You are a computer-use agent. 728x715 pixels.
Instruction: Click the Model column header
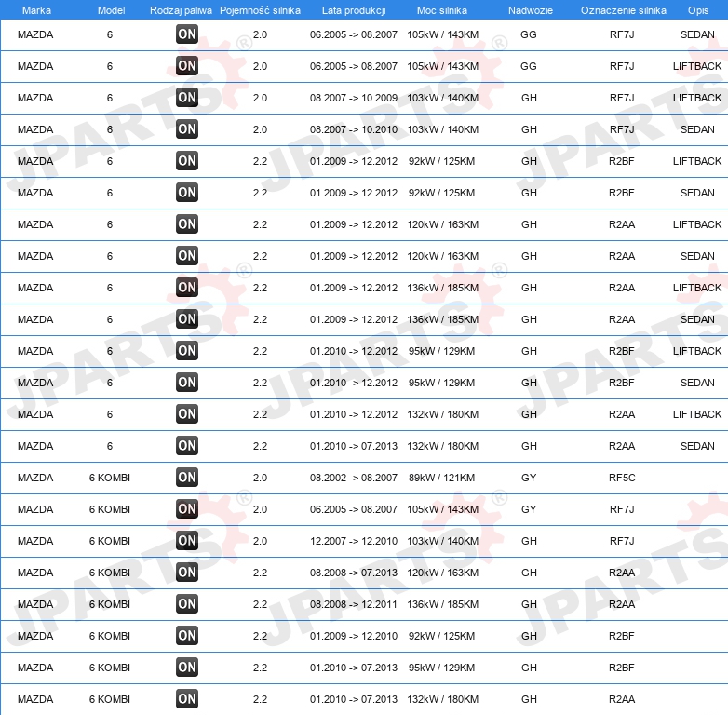(x=111, y=10)
